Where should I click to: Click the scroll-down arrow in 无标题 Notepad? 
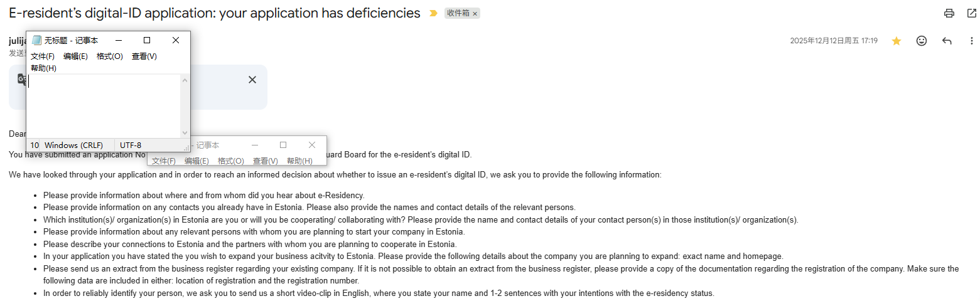point(185,133)
